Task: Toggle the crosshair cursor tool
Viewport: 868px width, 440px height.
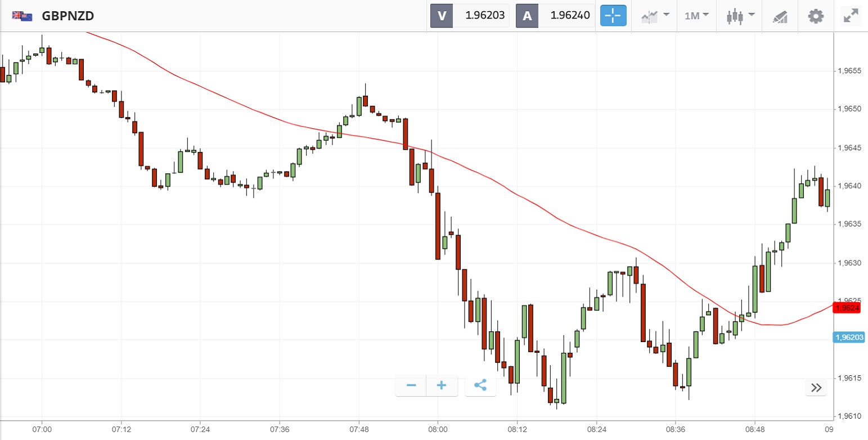Action: click(613, 16)
